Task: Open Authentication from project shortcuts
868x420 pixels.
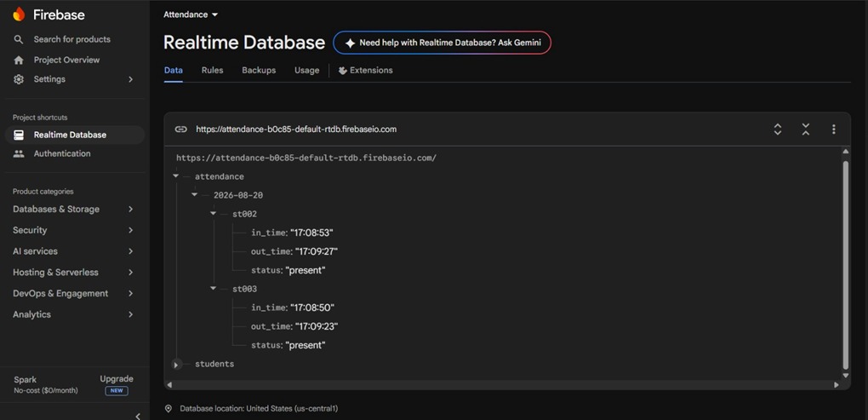Action: tap(62, 153)
